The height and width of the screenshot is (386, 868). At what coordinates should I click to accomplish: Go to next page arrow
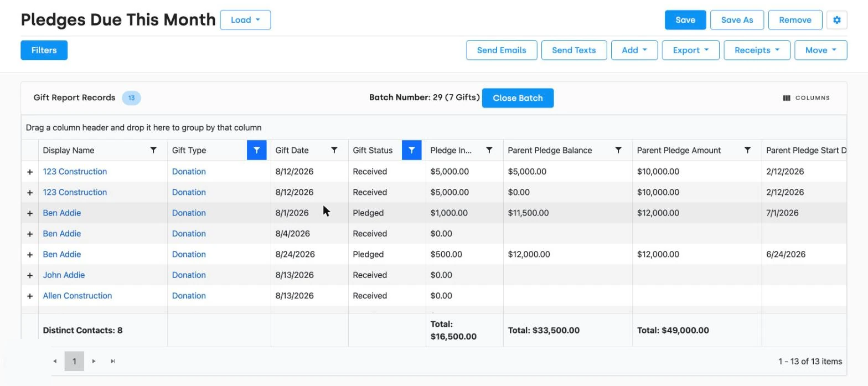[94, 361]
